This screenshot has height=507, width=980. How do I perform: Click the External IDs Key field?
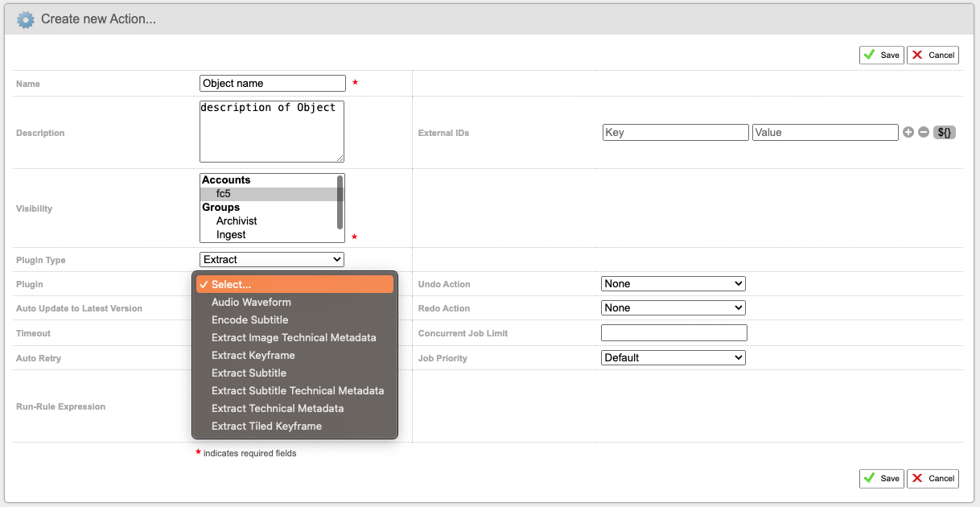pos(676,133)
